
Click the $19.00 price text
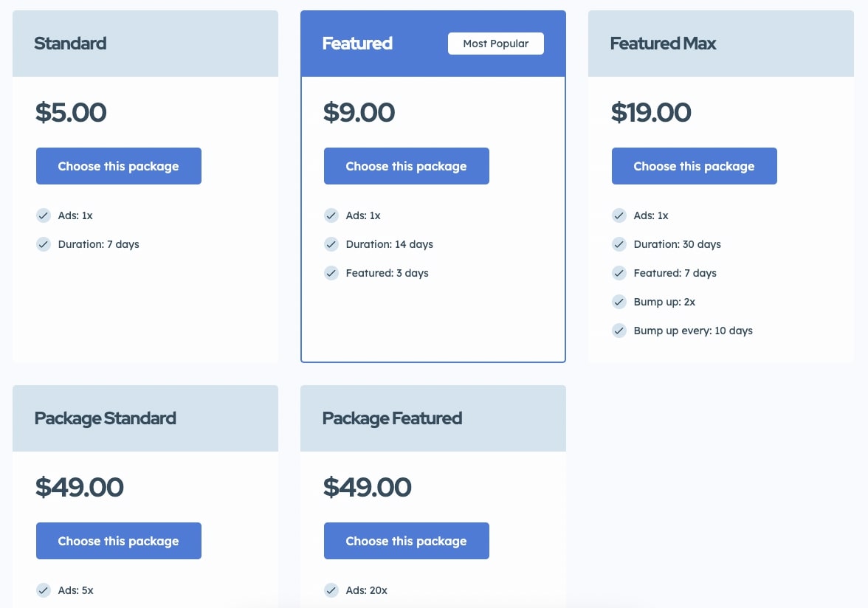pyautogui.click(x=651, y=112)
